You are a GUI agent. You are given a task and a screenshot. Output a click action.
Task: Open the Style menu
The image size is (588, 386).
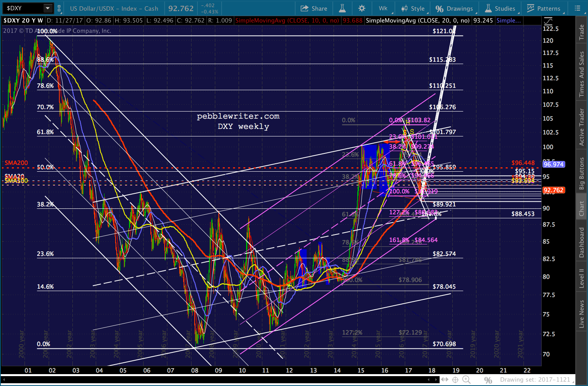[x=413, y=8]
